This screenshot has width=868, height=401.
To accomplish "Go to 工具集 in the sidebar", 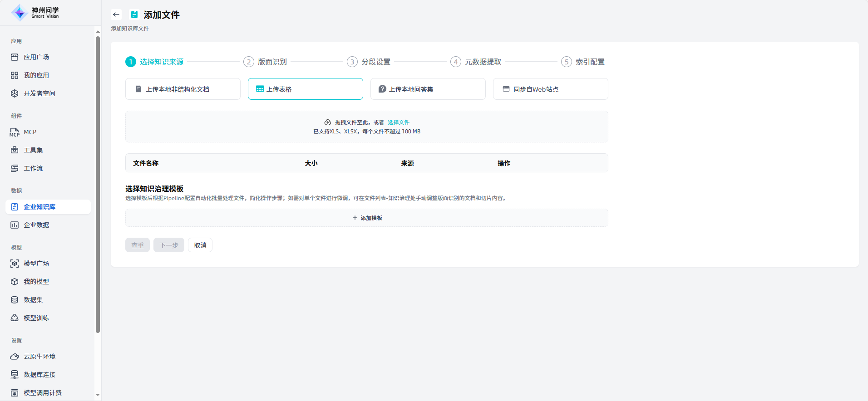I will tap(33, 150).
